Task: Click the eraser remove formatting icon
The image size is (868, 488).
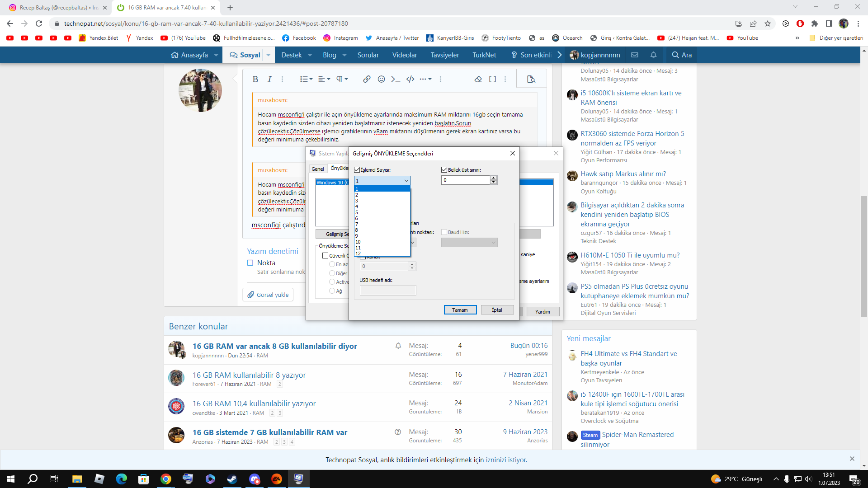Action: click(x=478, y=79)
